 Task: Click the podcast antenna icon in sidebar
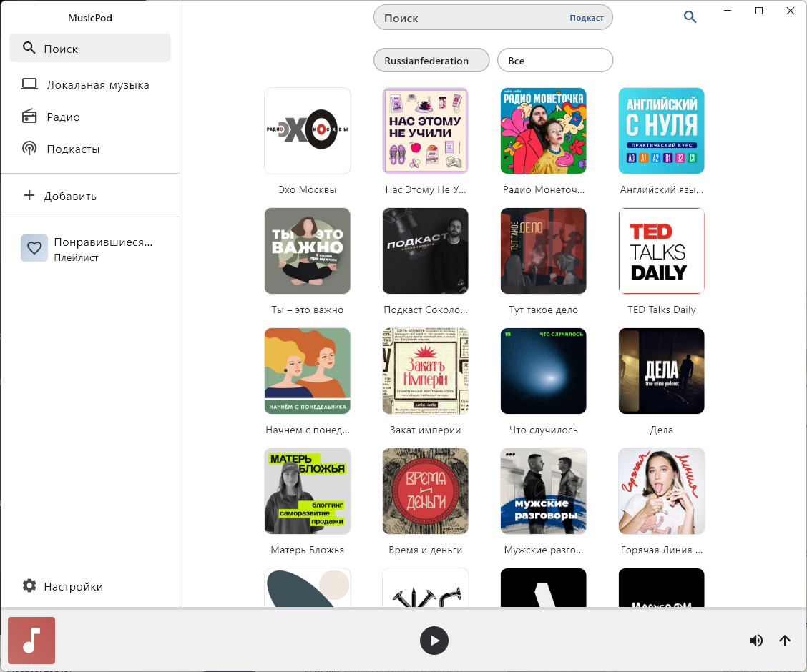tap(29, 149)
